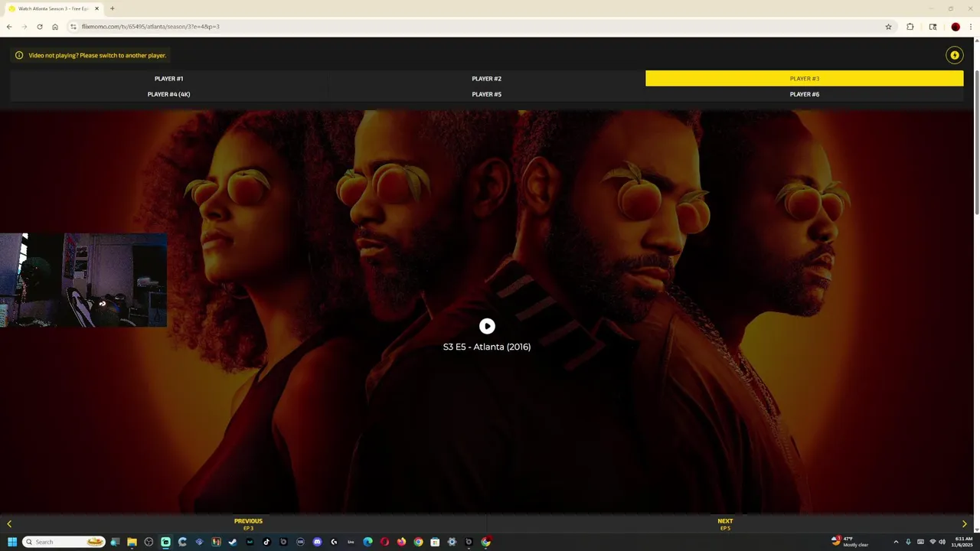Click the browser back button

[9, 27]
